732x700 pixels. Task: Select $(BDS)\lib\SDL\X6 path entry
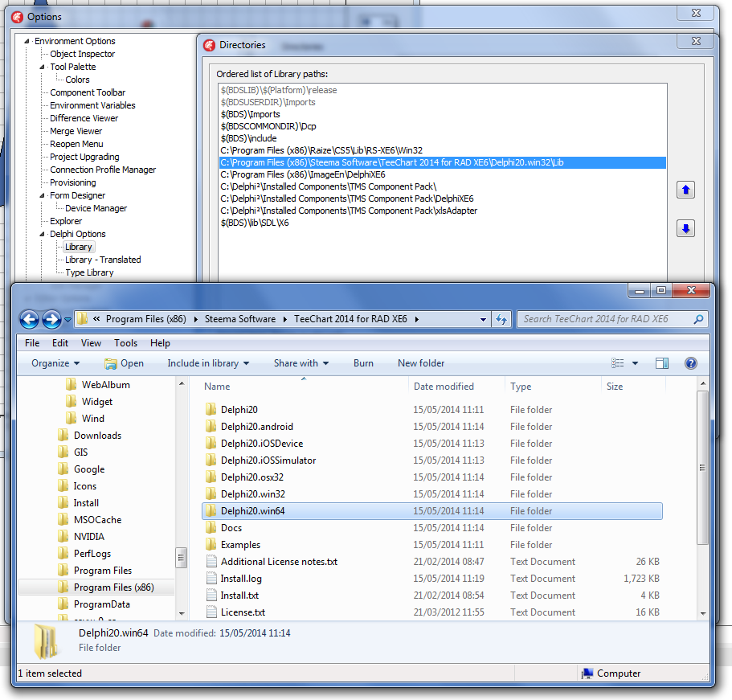pos(255,223)
